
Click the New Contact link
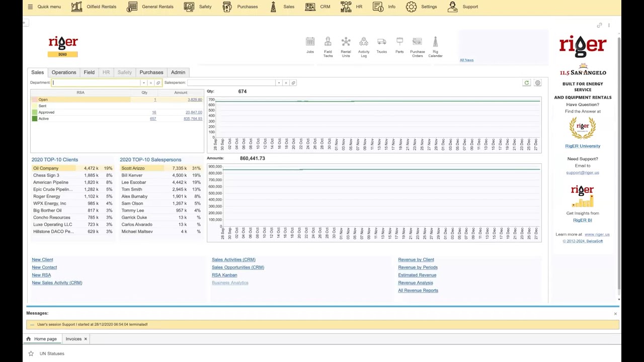click(44, 267)
